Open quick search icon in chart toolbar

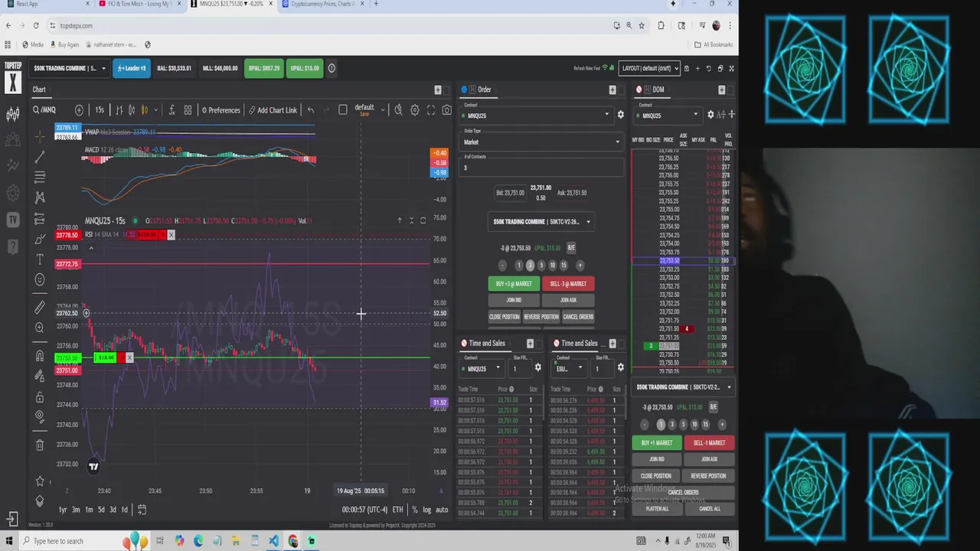coord(398,110)
